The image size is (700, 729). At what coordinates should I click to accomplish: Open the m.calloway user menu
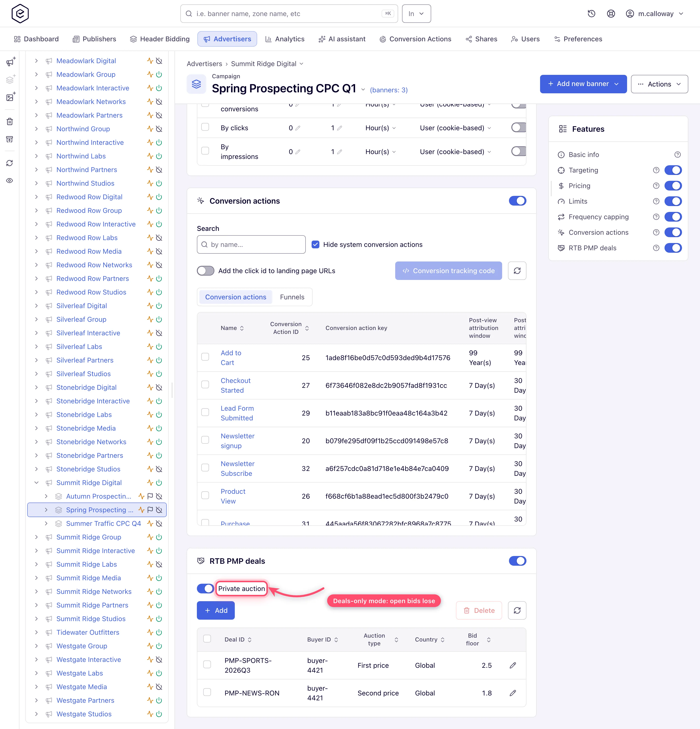(655, 14)
